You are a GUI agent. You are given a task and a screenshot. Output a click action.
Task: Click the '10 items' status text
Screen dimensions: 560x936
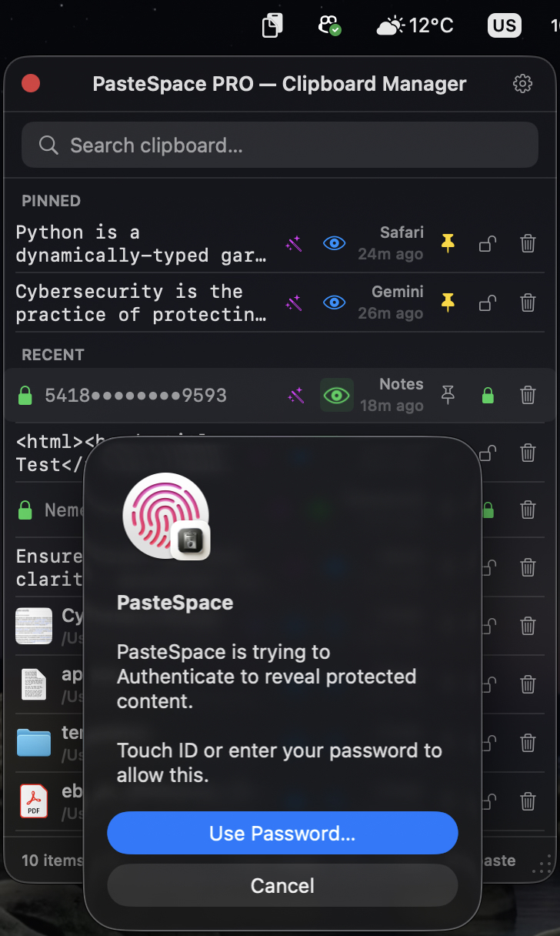(x=52, y=860)
